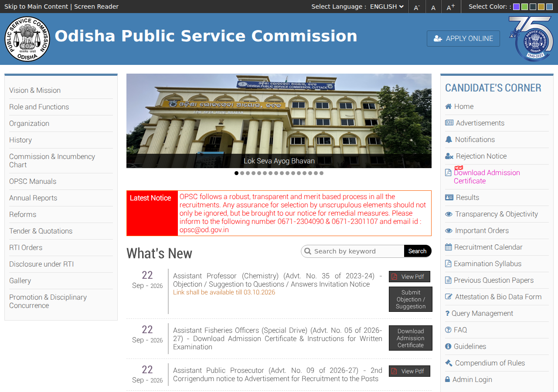558x392 pixels.
Task: Select the steel blue color theme swatch
Action: click(x=549, y=7)
